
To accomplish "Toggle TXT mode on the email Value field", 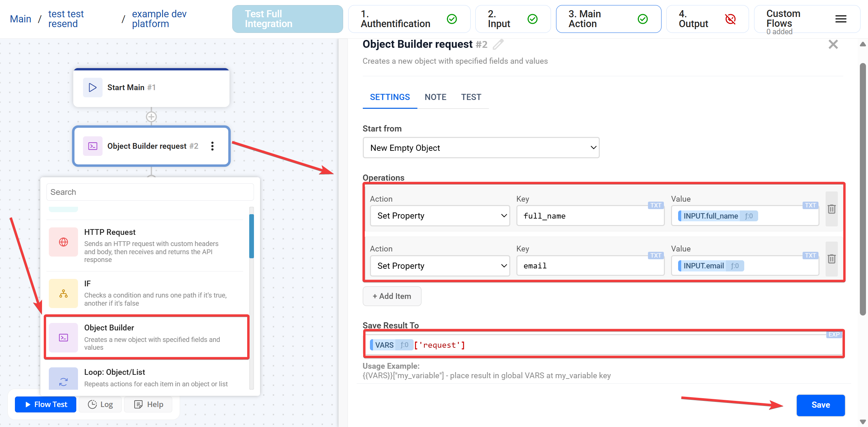I will pyautogui.click(x=810, y=256).
